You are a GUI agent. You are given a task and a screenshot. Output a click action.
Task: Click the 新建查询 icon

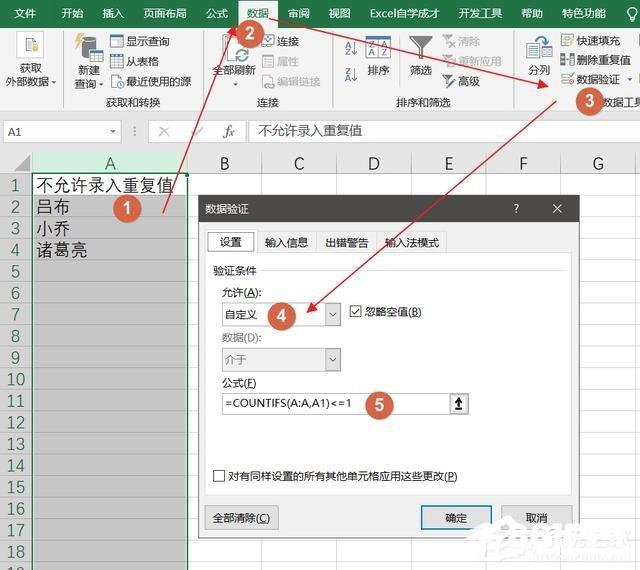point(89,48)
